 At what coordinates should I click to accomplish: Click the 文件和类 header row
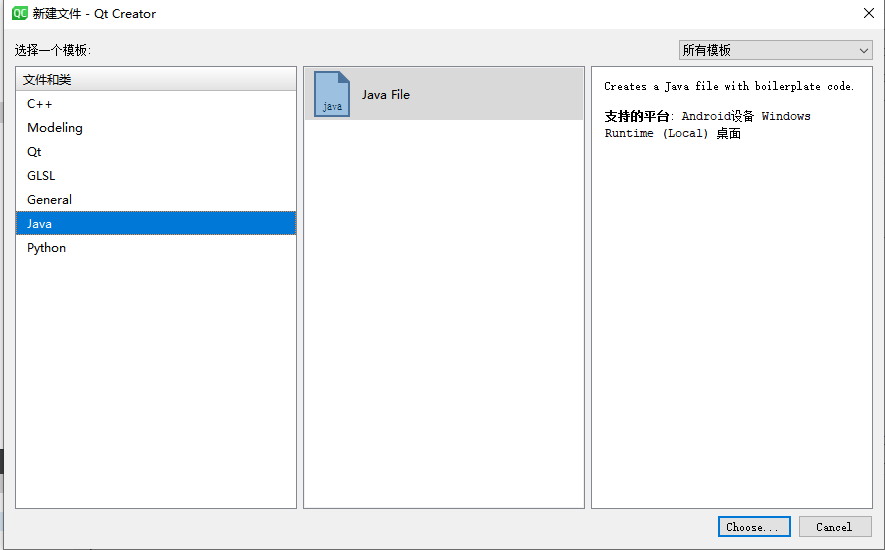click(x=156, y=80)
